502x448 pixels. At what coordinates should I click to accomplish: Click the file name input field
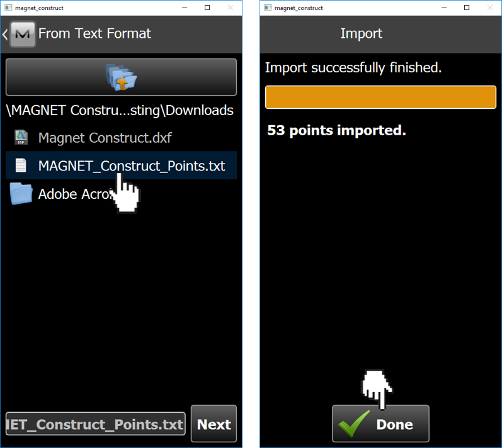click(95, 423)
